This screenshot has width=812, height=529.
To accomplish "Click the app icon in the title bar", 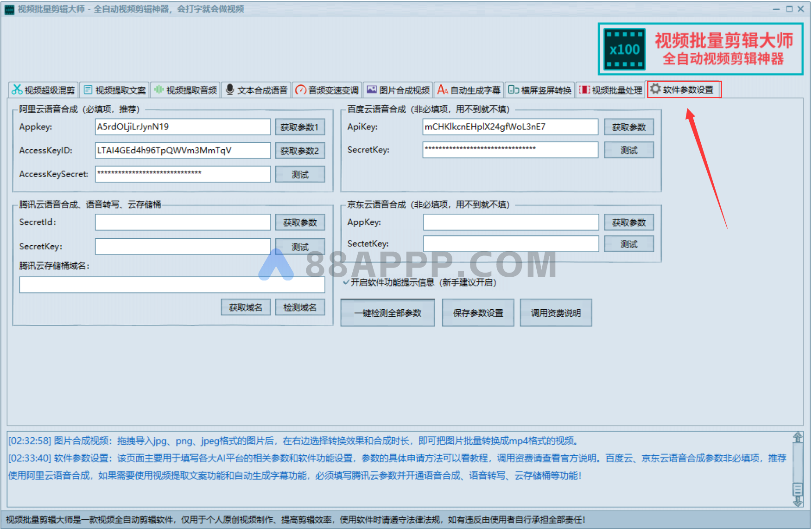I will click(x=10, y=9).
